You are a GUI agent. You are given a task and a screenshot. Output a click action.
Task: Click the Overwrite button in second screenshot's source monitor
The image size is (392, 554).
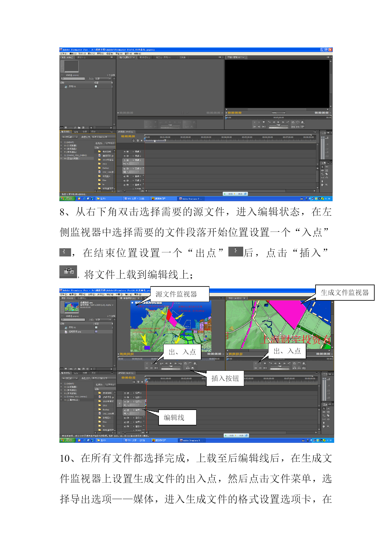pyautogui.click(x=192, y=368)
